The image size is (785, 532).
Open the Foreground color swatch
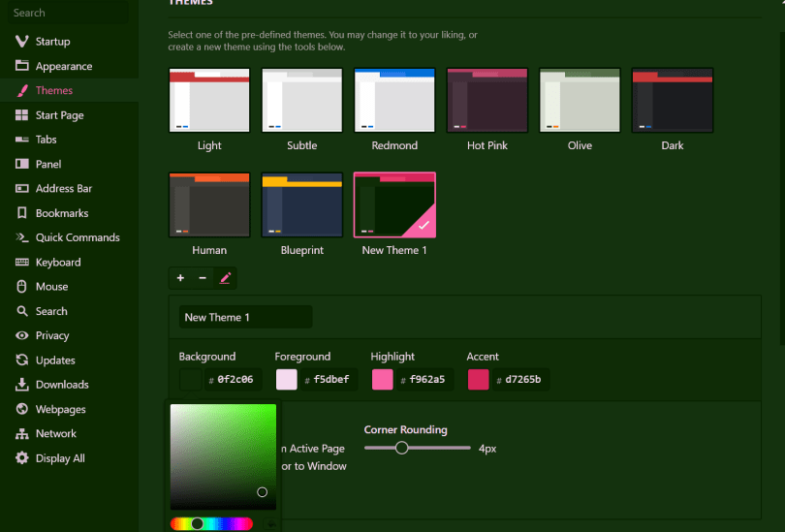pos(287,380)
